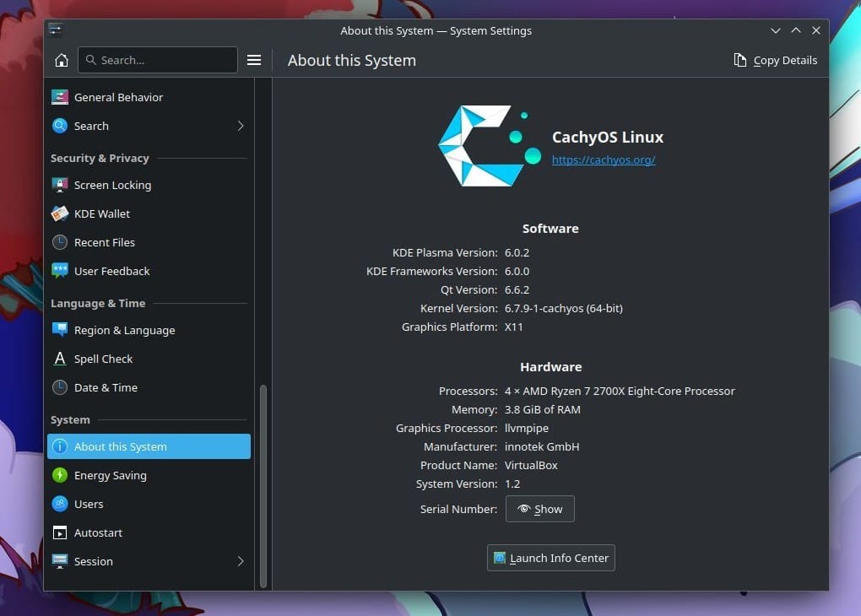This screenshot has height=616, width=861.
Task: Open the hamburger menu next to search
Action: tap(254, 60)
